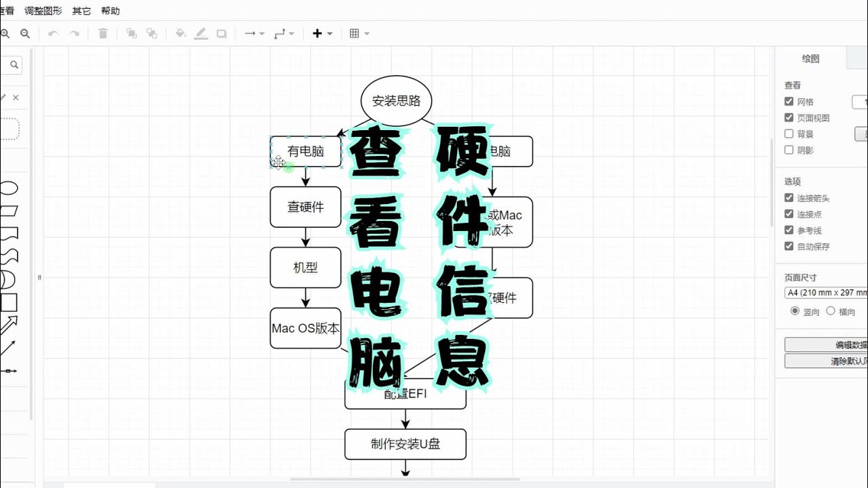Open the connection arrow style dropdown
The image size is (868, 488).
tap(254, 33)
